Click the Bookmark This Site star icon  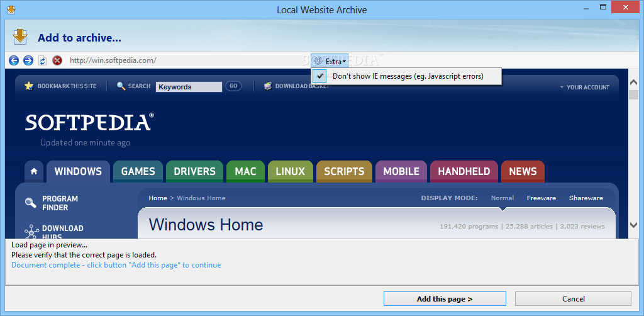(29, 86)
